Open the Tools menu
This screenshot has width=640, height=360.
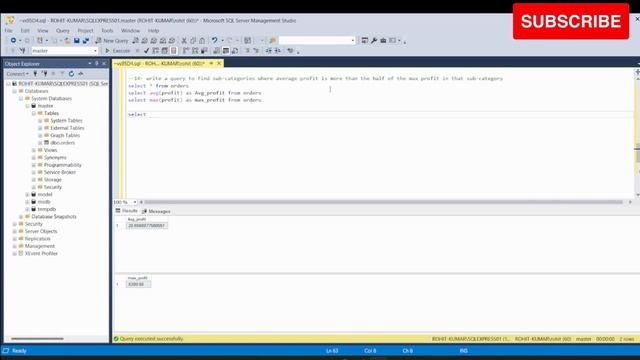tap(107, 31)
